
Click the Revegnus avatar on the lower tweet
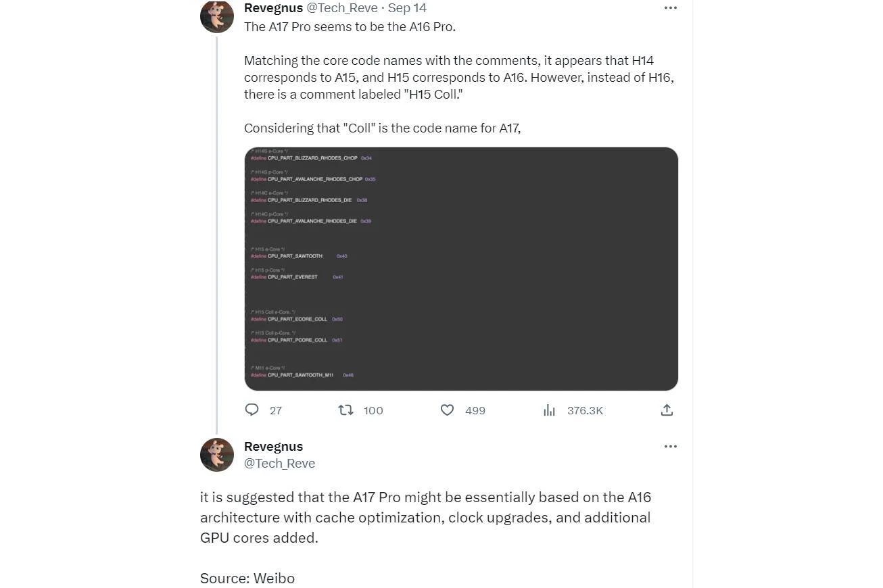pos(217,454)
